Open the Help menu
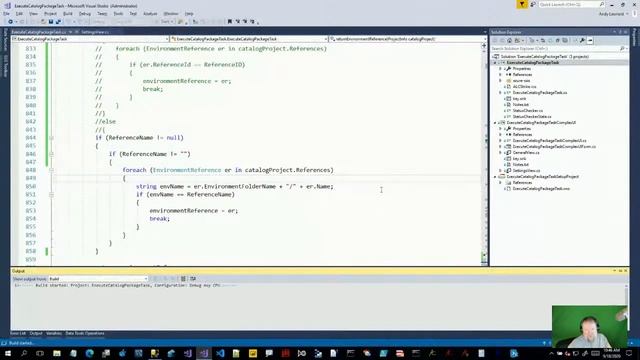This screenshot has width=640, height=360. coord(189,13)
